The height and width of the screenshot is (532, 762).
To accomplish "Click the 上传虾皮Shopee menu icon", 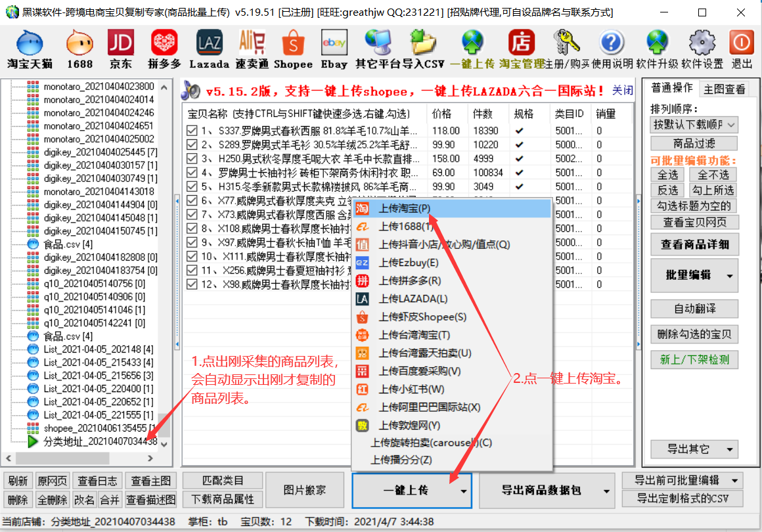I will tap(363, 317).
